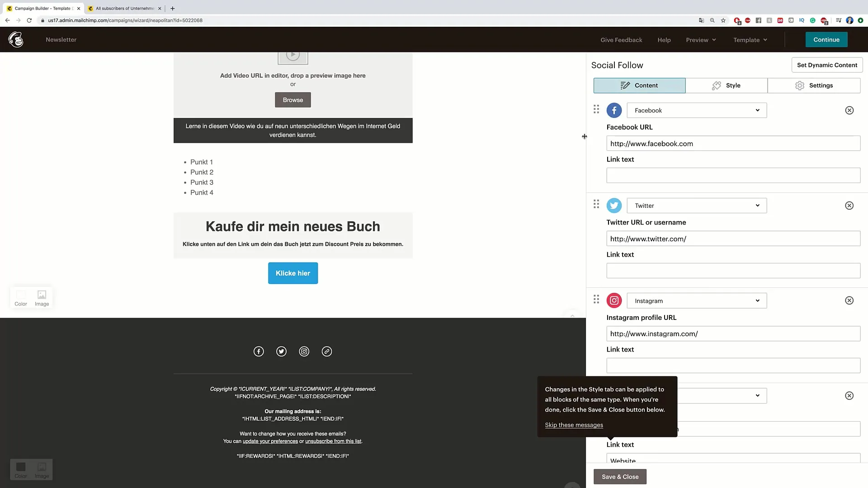868x488 pixels.
Task: Click the unsubscribe from this list link
Action: coord(333,441)
